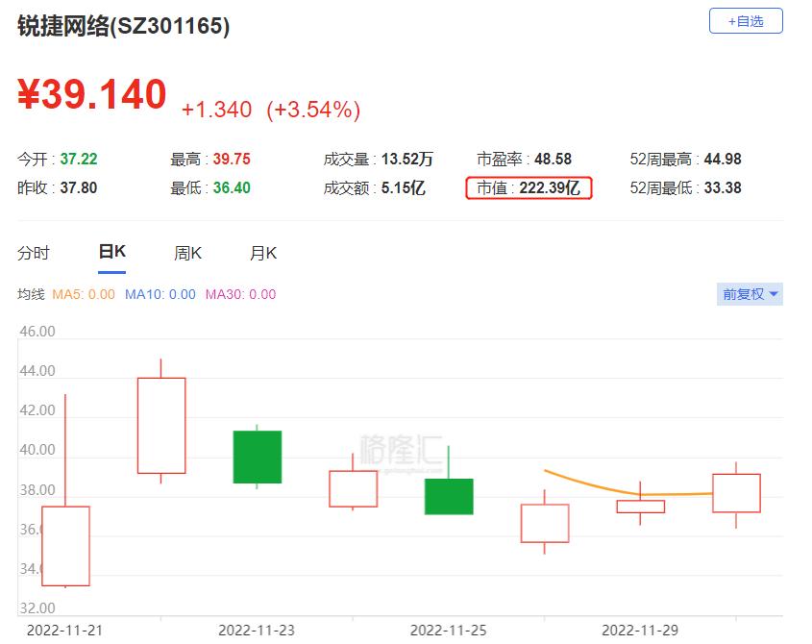Click the 2022-11-21 candlestick body
The image size is (812, 644).
(x=65, y=546)
